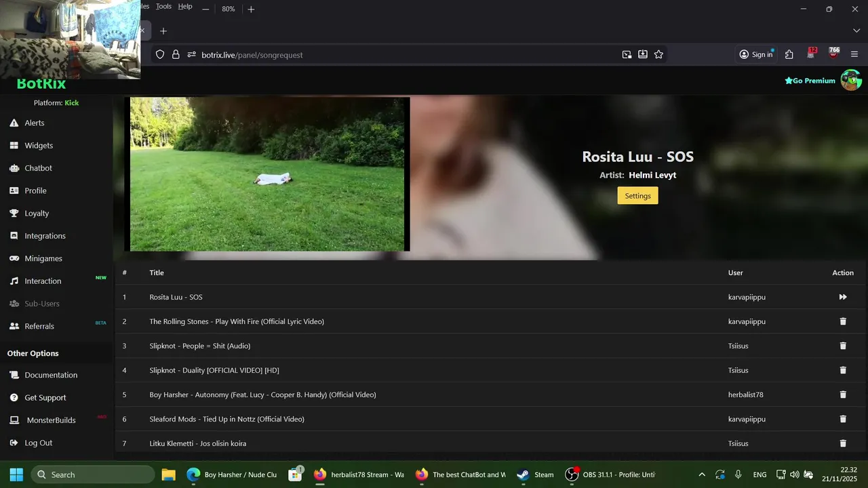Skip the currently playing Rosita Luu song
868x488 pixels.
click(x=843, y=297)
